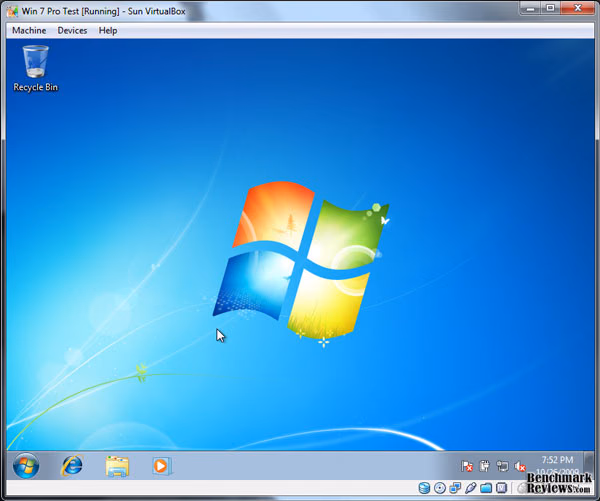This screenshot has height=501, width=600.
Task: Close the Sun VirtualBox window
Action: [578, 8]
